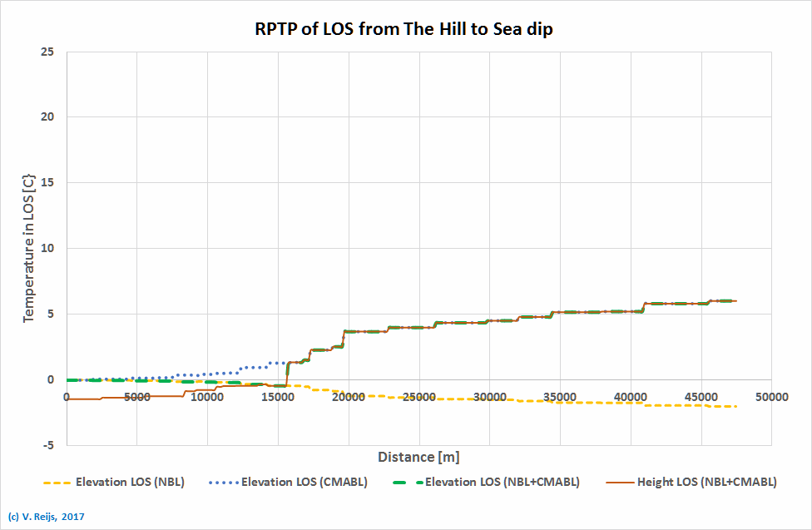The width and height of the screenshot is (812, 530).
Task: Select the "Distance [m]" horizontal axis title
Action: pos(418,457)
